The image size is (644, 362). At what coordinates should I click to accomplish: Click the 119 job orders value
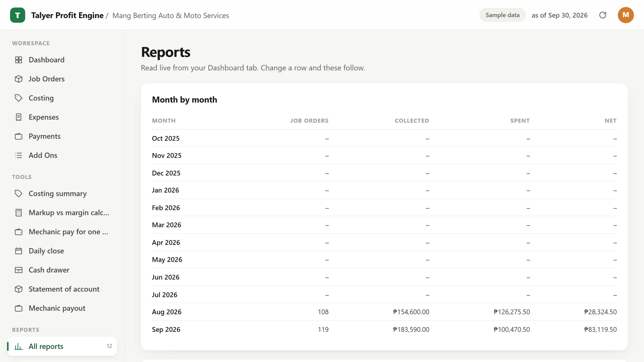pyautogui.click(x=323, y=329)
